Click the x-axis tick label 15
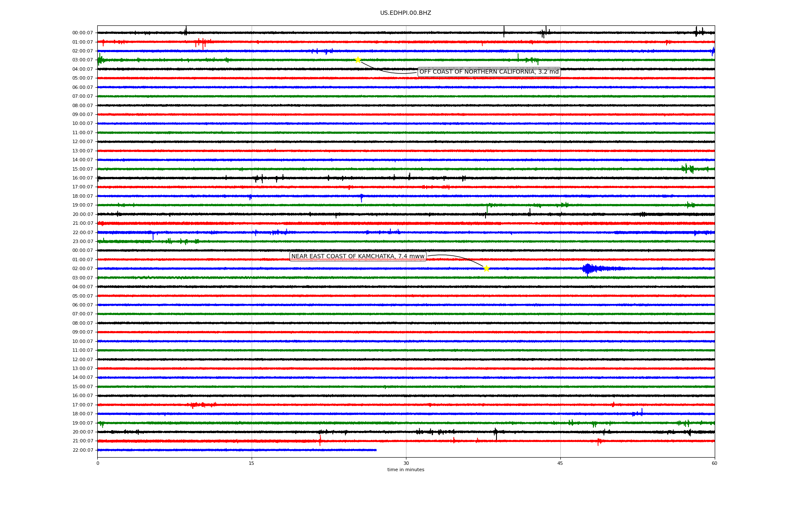The height and width of the screenshot is (508, 812). click(x=252, y=463)
